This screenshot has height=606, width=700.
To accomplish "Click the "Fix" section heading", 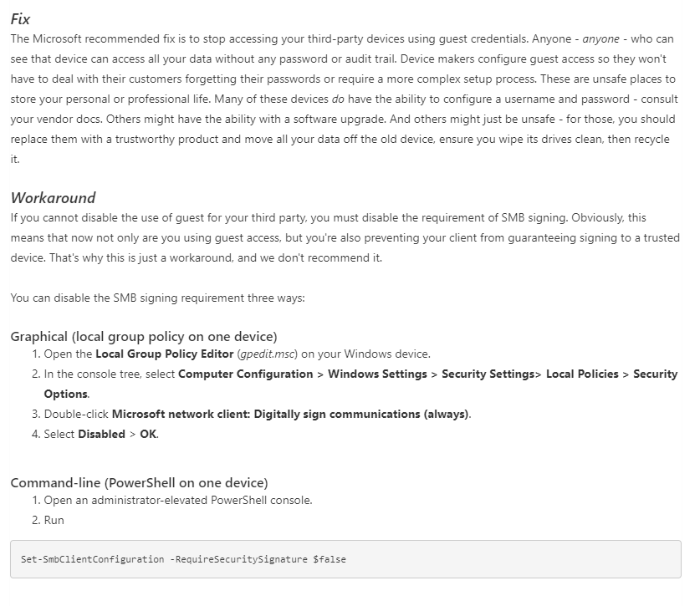I will tap(20, 18).
